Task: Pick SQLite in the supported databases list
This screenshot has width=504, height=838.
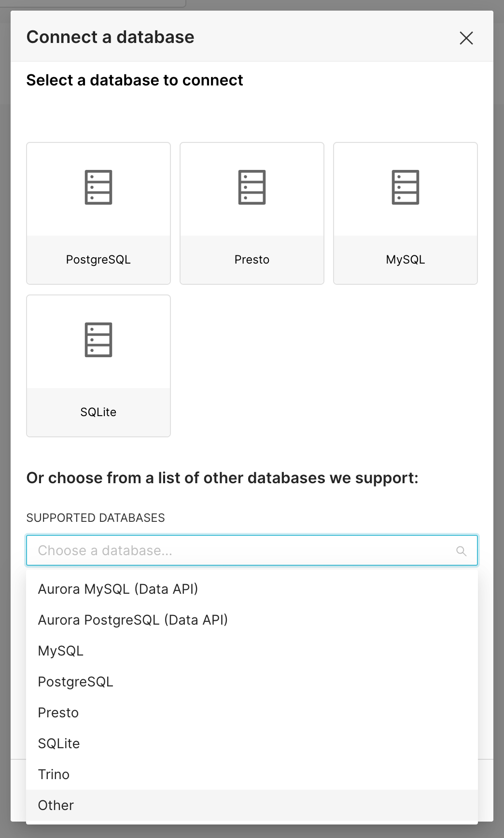Action: point(59,743)
